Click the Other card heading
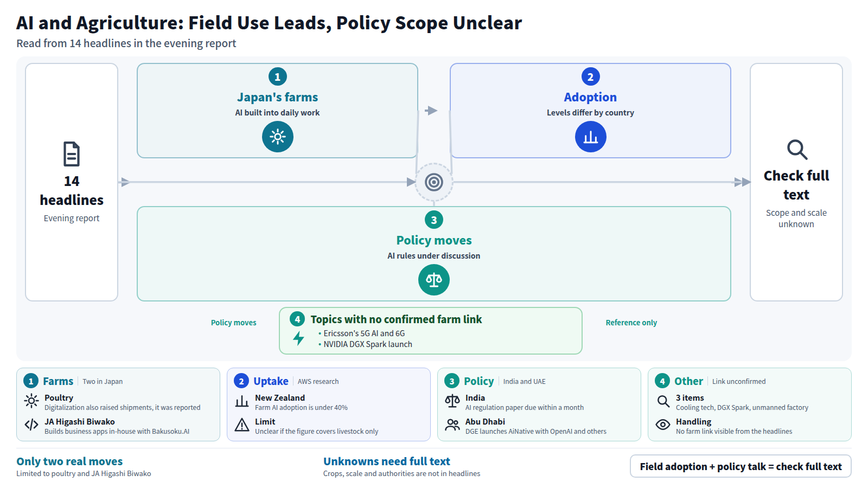The height and width of the screenshot is (488, 868). (688, 381)
